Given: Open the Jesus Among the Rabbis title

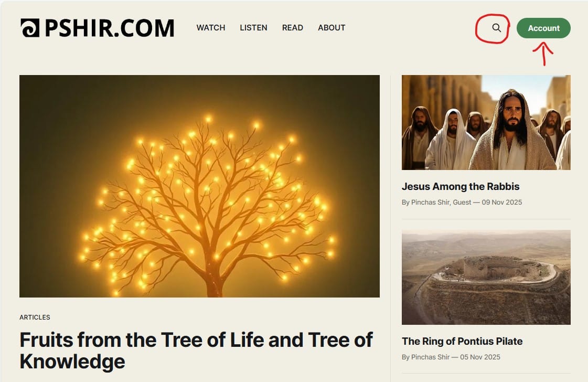Looking at the screenshot, I should (461, 186).
